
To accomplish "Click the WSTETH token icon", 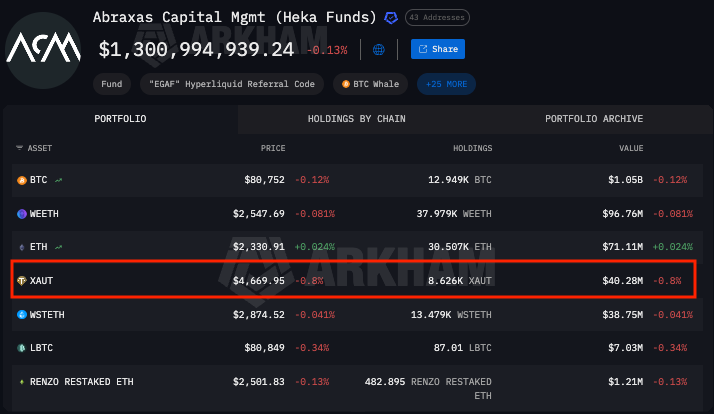I will (x=21, y=315).
